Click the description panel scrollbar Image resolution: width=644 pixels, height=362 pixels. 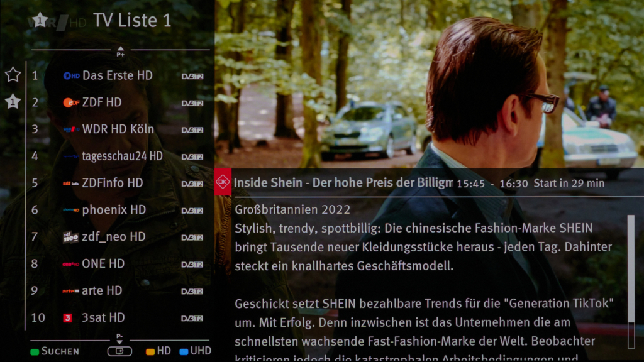pos(631,282)
